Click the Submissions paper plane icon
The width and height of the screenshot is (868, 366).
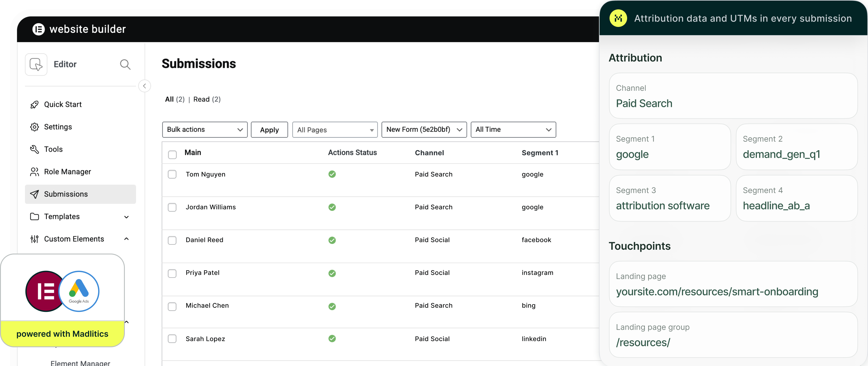click(x=34, y=194)
